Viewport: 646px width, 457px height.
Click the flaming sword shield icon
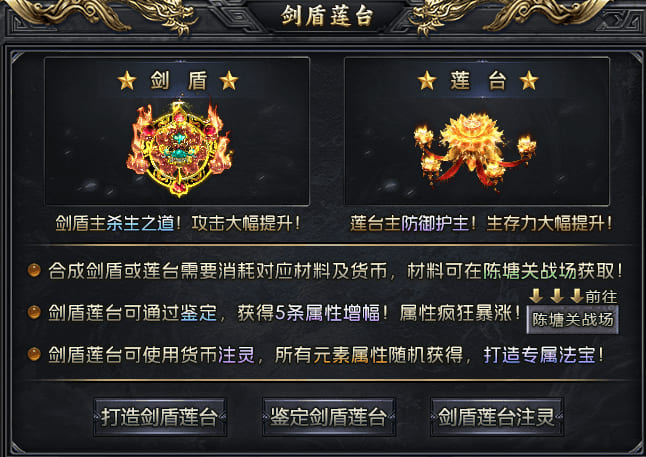179,148
